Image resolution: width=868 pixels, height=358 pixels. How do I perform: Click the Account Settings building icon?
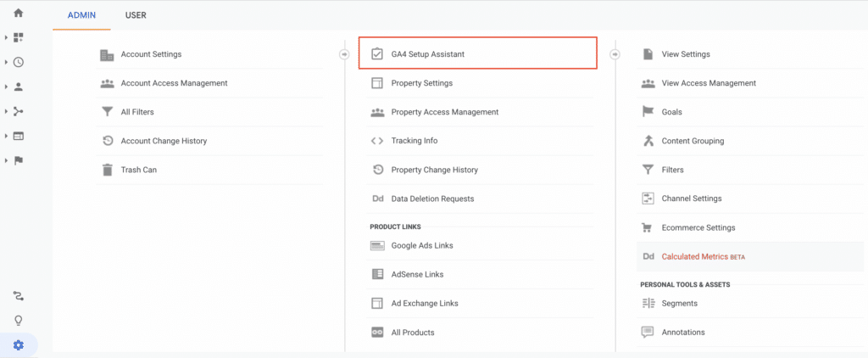107,54
